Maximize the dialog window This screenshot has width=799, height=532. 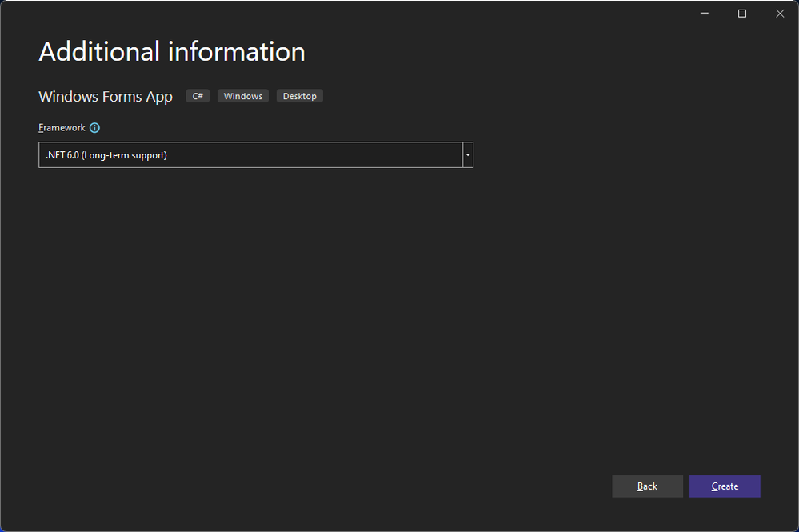click(742, 14)
